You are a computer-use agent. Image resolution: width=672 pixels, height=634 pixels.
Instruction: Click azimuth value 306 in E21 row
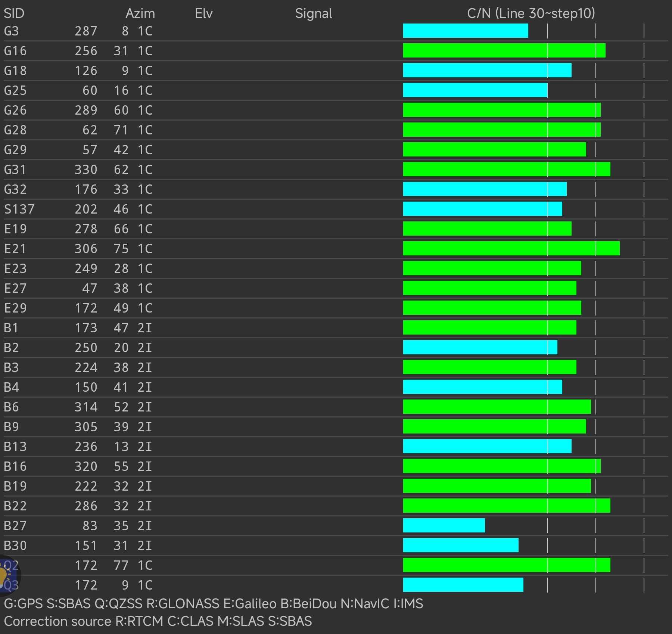tap(86, 249)
